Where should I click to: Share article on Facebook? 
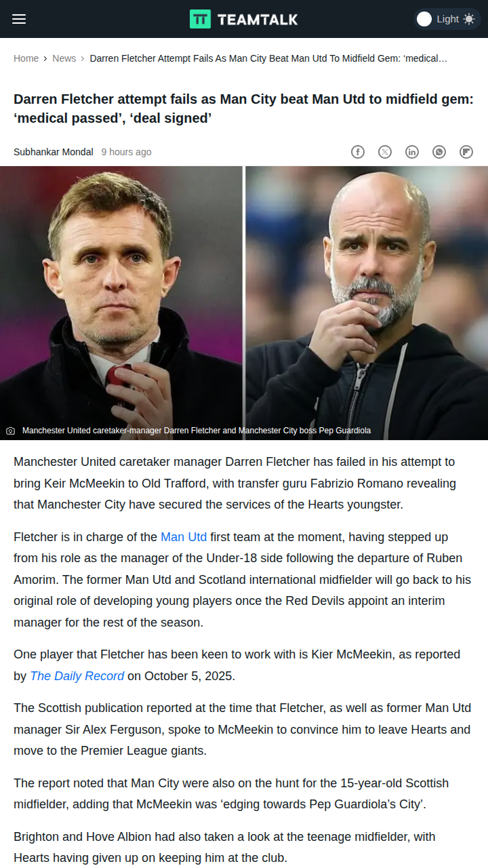point(358,152)
